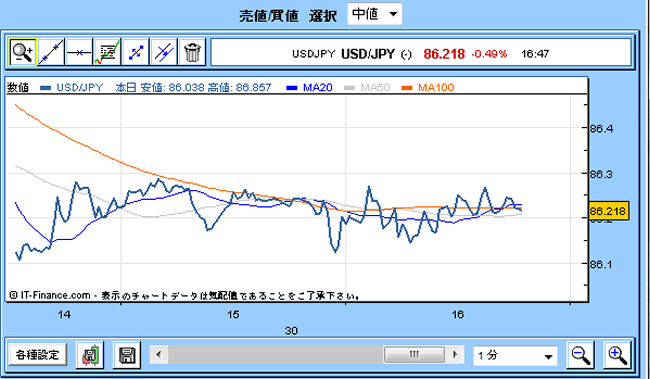
Task: Click the 本日 安値: 86.038 text
Action: coord(160,87)
